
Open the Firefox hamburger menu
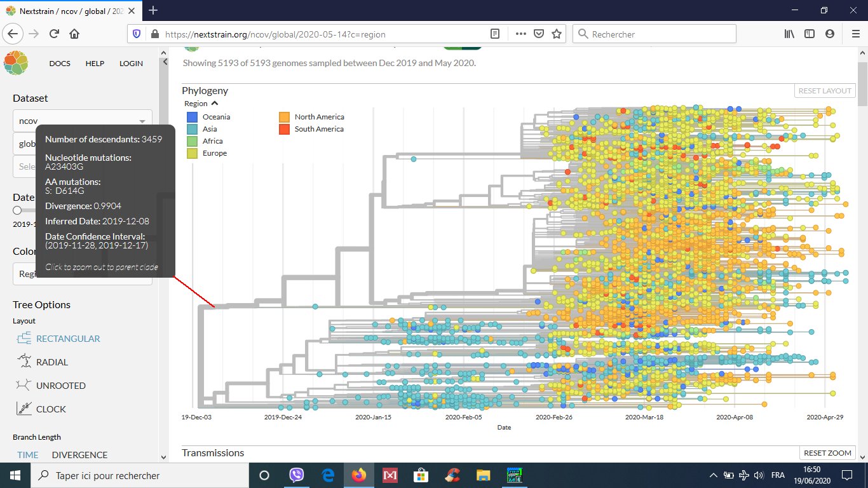click(853, 34)
